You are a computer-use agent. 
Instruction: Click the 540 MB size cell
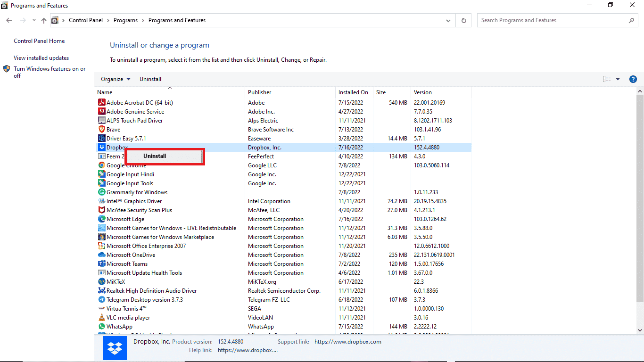398,102
